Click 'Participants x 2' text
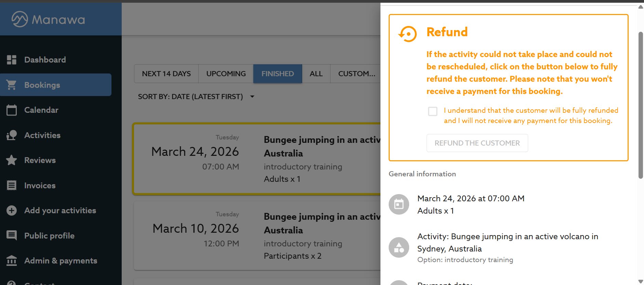Screen dimensions: 644x285 click(293, 256)
